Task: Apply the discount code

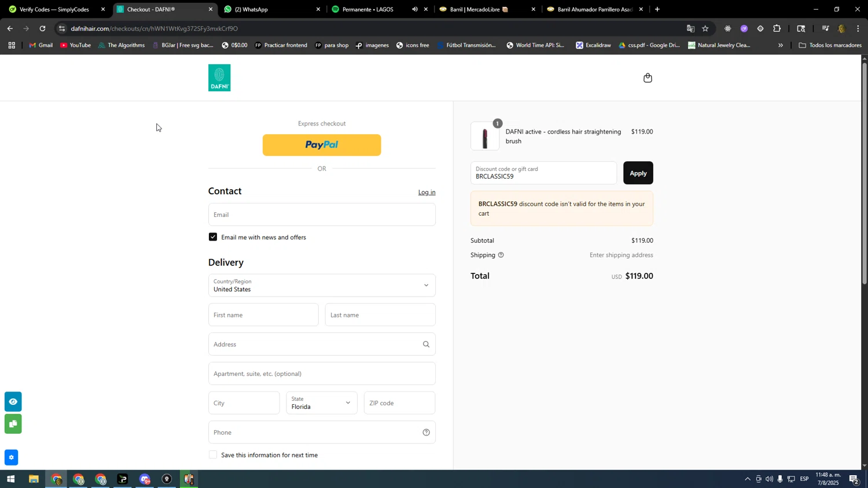Action: [638, 173]
